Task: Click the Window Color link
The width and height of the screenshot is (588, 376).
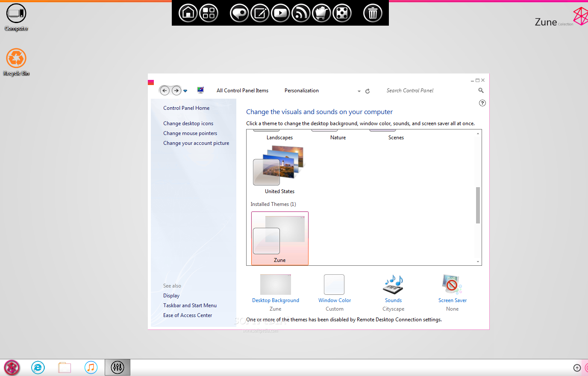Action: (x=335, y=300)
